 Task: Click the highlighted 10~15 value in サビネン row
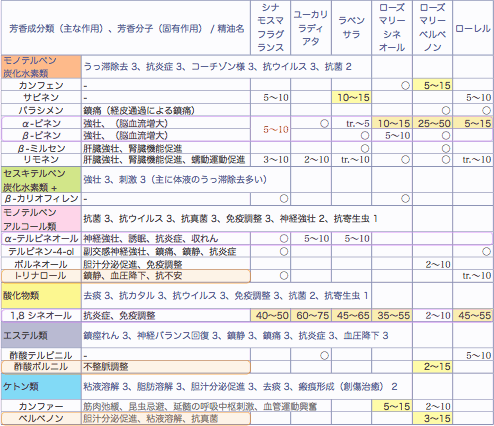coord(352,97)
